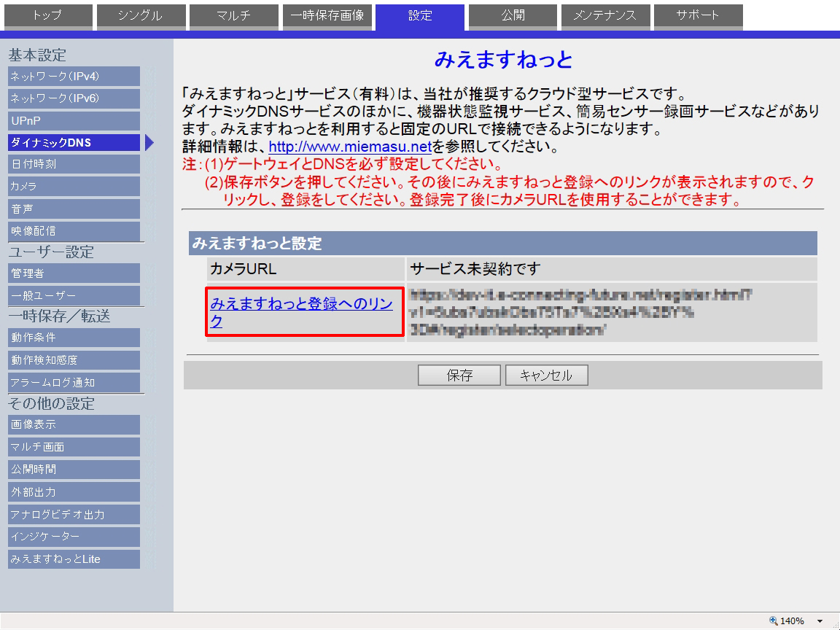
Task: Go to アナログビデオ出力 settings
Action: point(74,515)
